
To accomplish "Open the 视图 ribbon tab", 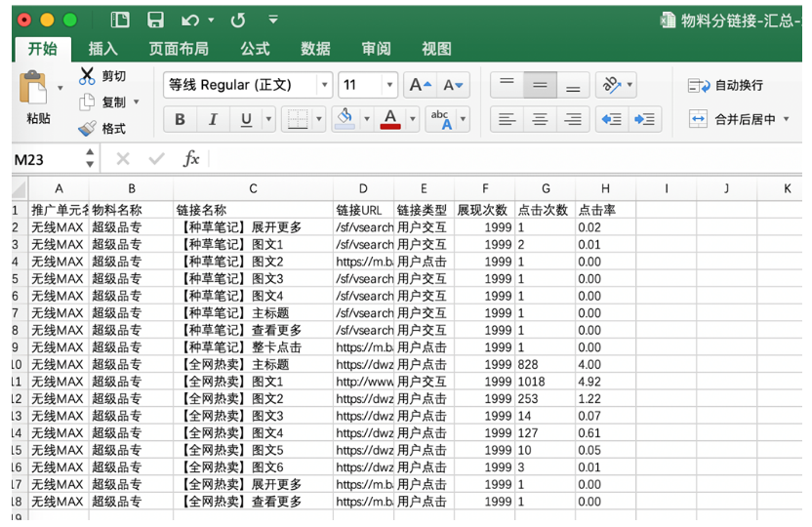I will click(x=436, y=49).
